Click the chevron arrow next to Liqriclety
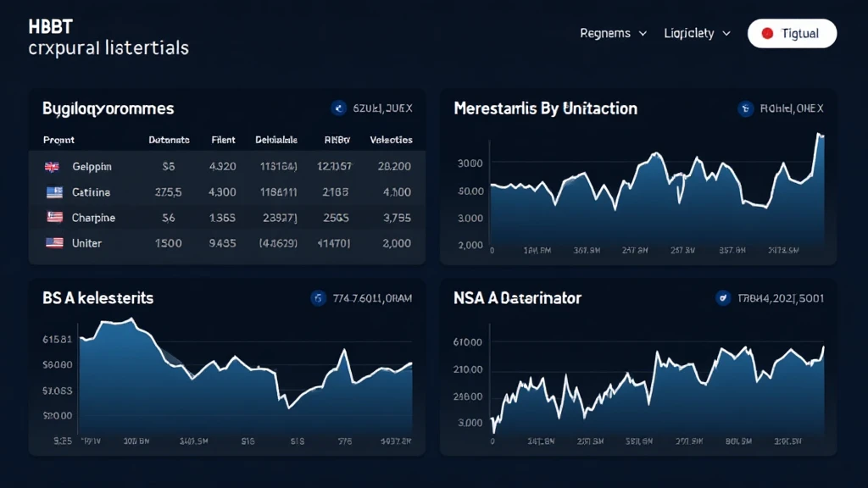This screenshot has width=868, height=488. [725, 34]
